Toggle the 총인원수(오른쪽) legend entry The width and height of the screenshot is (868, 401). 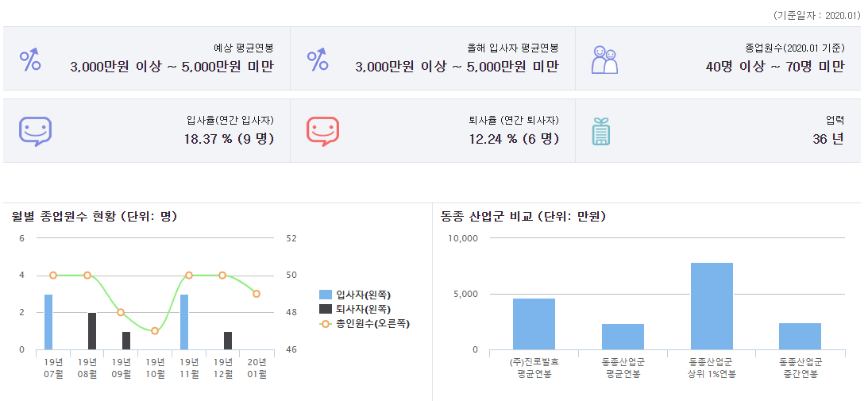pos(365,324)
